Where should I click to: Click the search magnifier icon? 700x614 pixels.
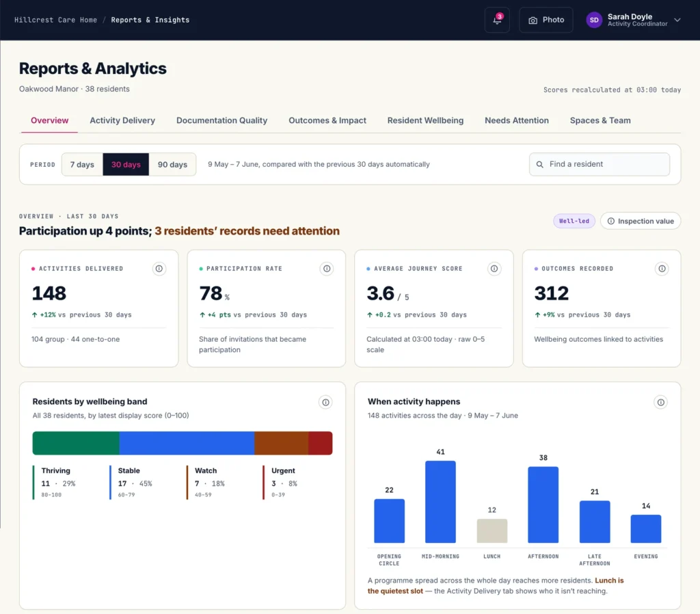point(540,164)
